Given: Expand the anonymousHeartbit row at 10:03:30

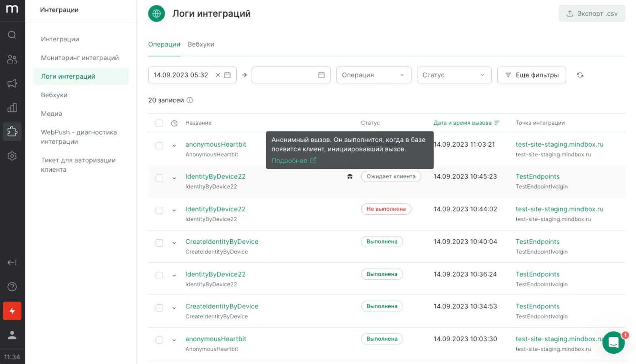Looking at the screenshot, I should (174, 340).
